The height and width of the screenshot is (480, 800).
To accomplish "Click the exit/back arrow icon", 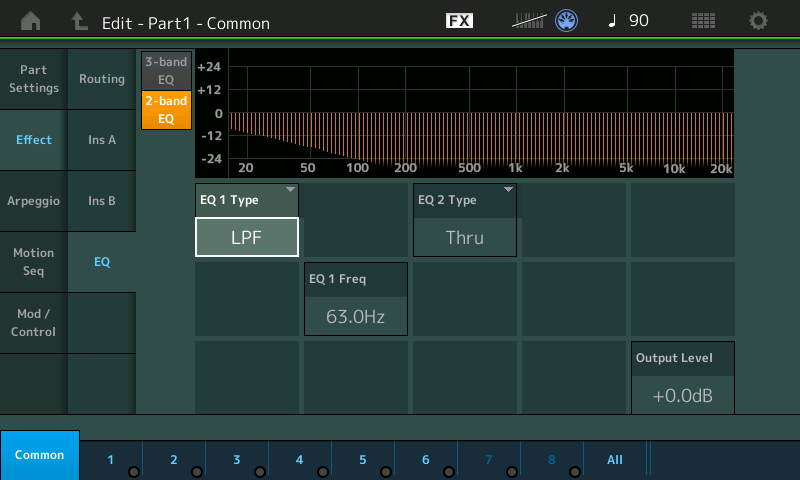I will pos(79,21).
